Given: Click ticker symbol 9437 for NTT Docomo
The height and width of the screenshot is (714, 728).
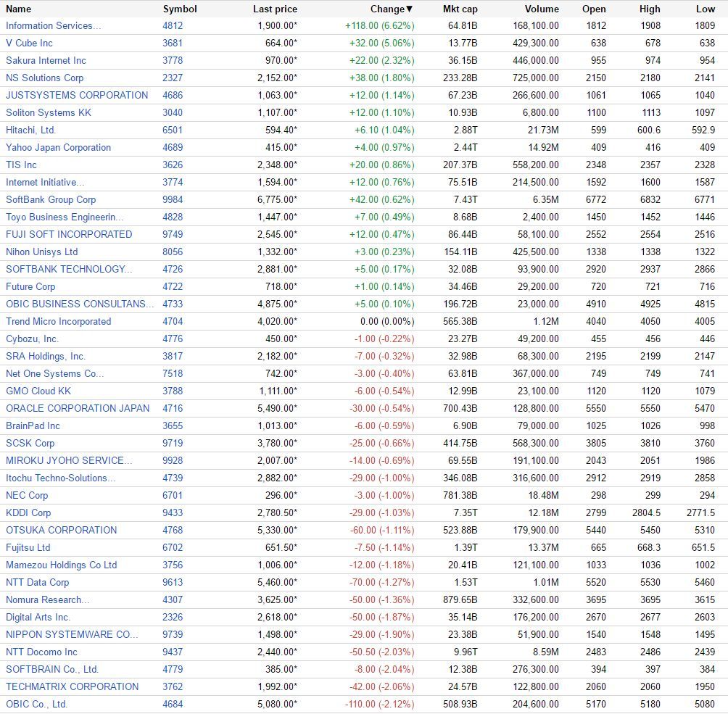Looking at the screenshot, I should coord(173,652).
